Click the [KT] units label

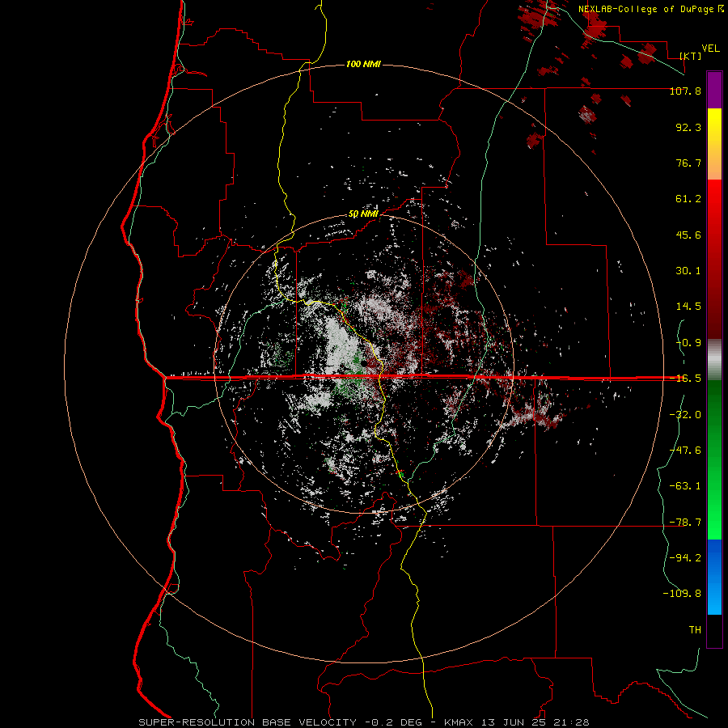[x=691, y=56]
